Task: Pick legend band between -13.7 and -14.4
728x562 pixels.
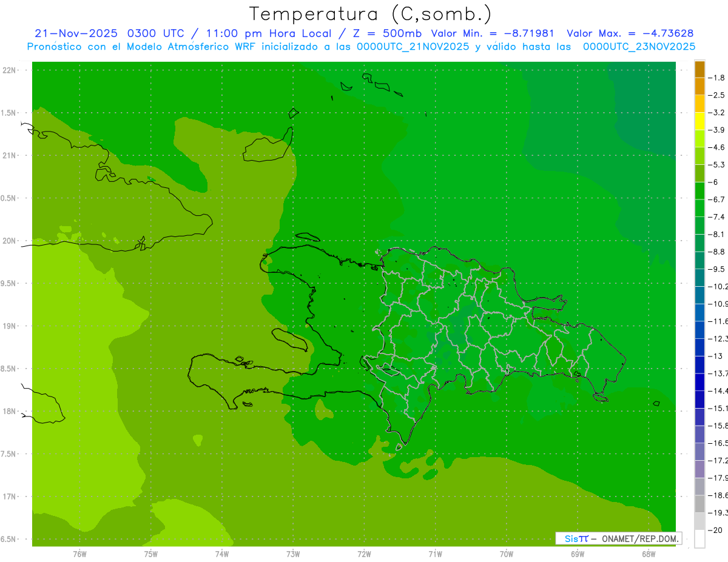Action: click(699, 382)
